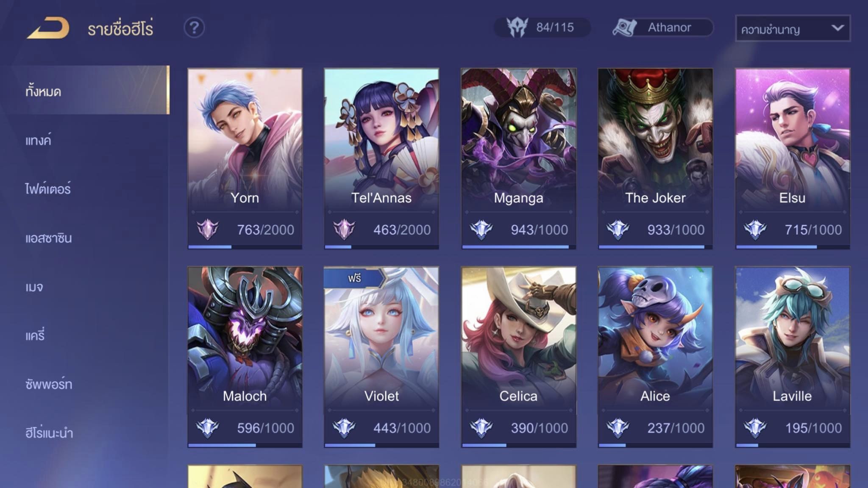This screenshot has height=488, width=868.
Task: Open the ความชำนาญ sort dropdown
Action: tap(793, 28)
